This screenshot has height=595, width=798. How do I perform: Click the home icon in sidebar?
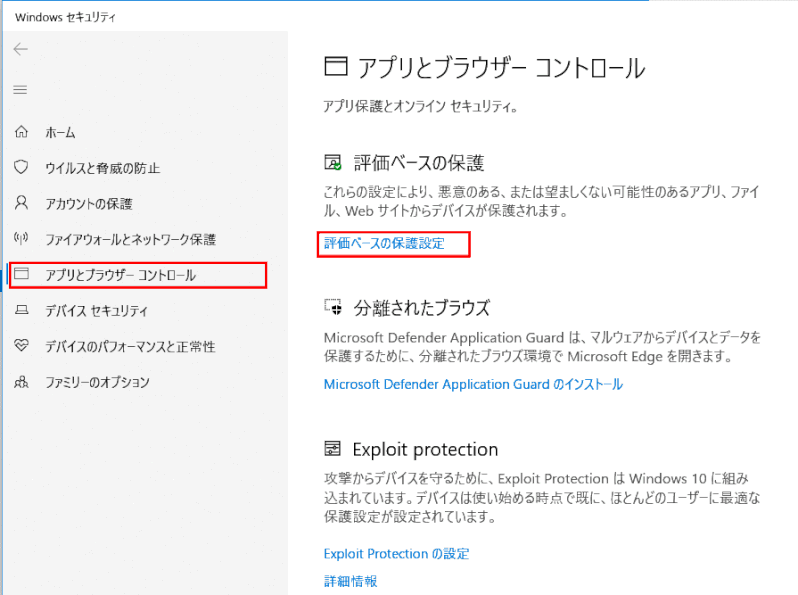21,132
